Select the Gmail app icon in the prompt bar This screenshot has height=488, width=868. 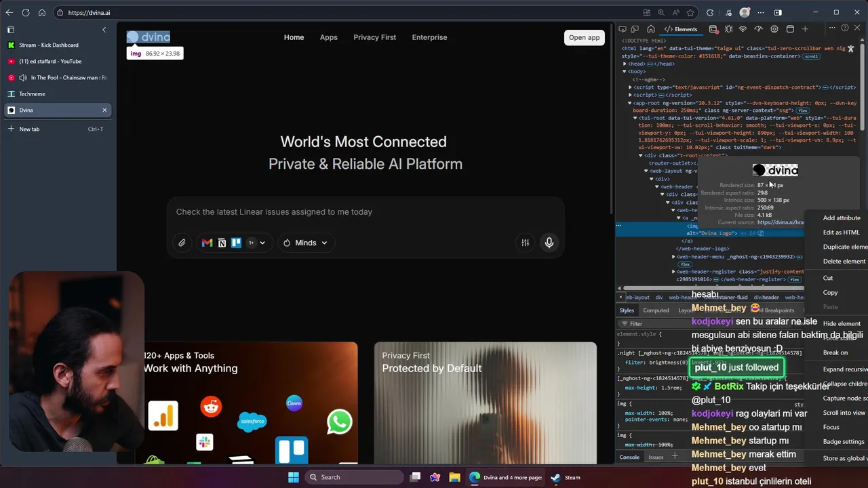click(x=207, y=243)
